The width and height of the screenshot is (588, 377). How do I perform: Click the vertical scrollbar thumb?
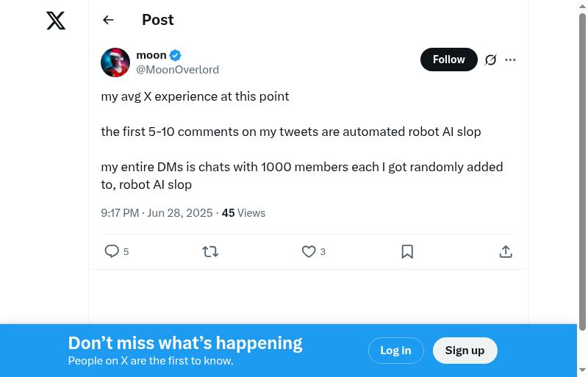(583, 169)
